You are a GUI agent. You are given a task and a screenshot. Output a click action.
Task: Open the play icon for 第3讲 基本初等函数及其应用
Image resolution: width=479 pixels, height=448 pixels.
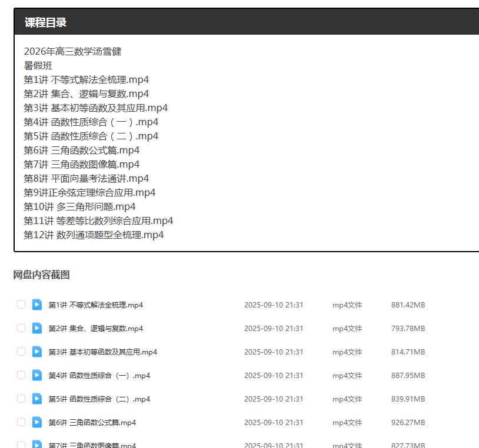click(x=37, y=352)
